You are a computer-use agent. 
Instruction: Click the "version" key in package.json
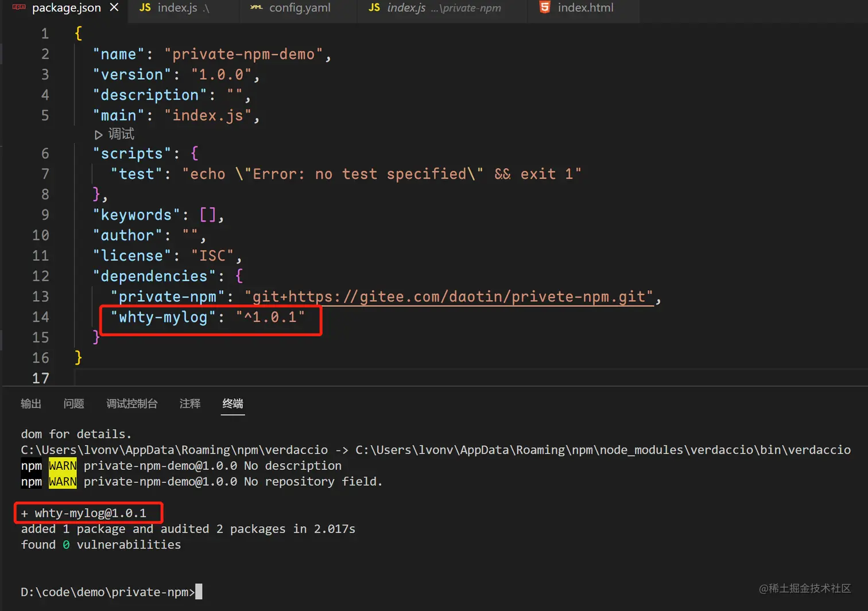(132, 75)
